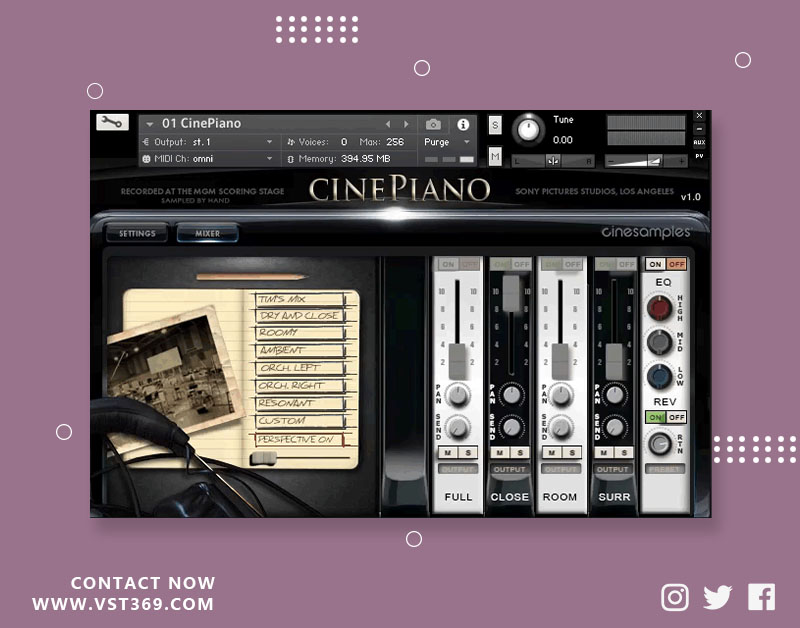
Task: Toggle Perspective On in the notebook
Action: coord(299,439)
